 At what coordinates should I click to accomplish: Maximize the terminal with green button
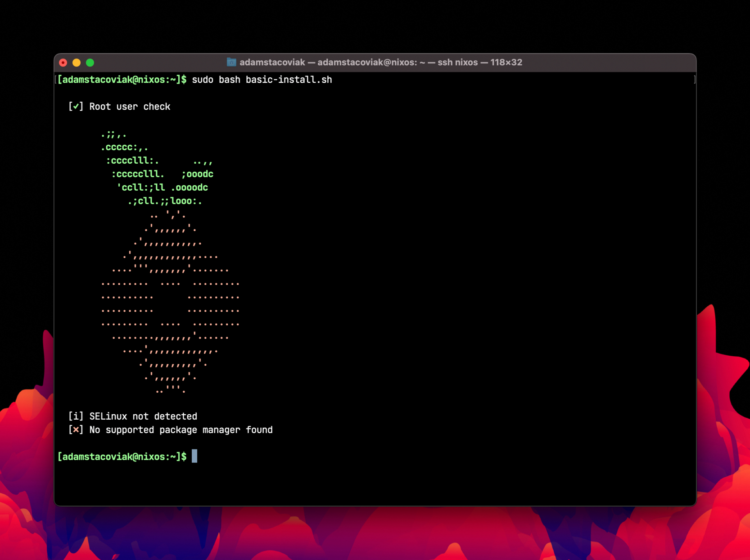point(90,63)
